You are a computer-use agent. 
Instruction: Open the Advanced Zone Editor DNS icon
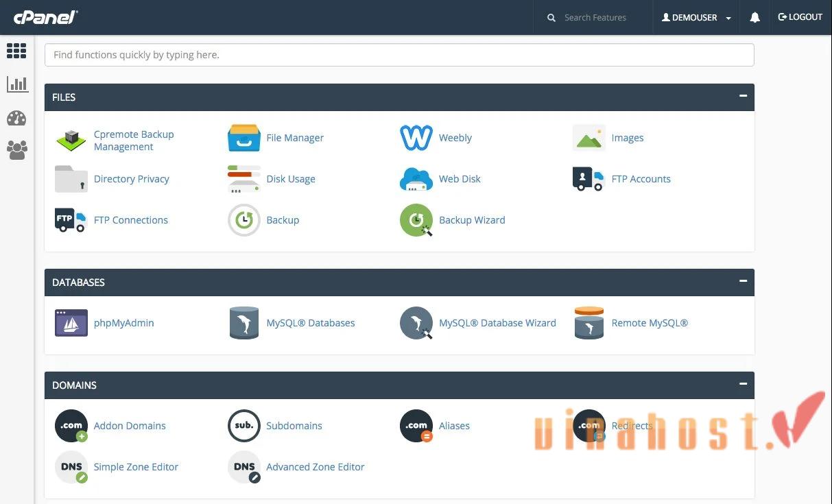243,467
